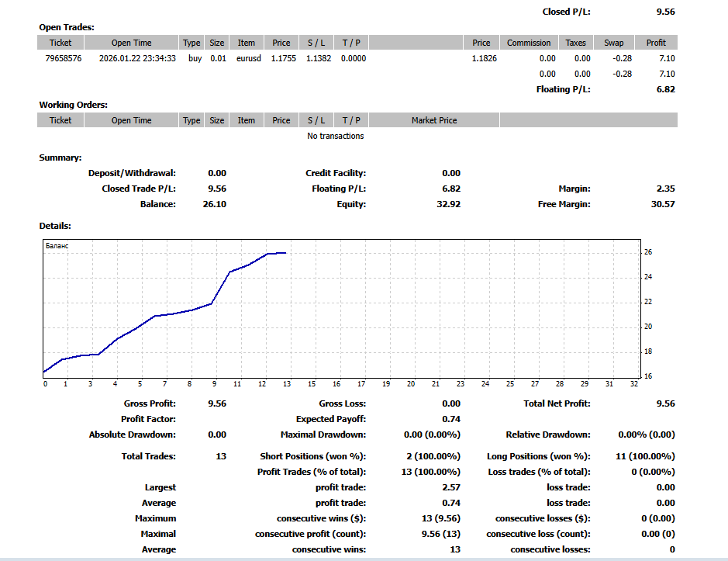728x561 pixels.
Task: Select the Balance value 26.10
Action: (215, 204)
